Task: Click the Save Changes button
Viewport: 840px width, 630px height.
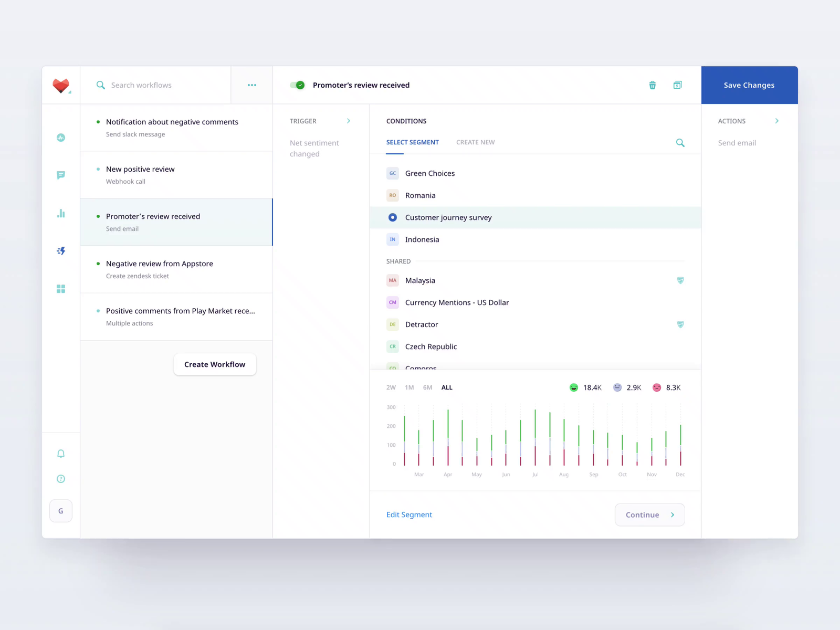Action: tap(749, 85)
